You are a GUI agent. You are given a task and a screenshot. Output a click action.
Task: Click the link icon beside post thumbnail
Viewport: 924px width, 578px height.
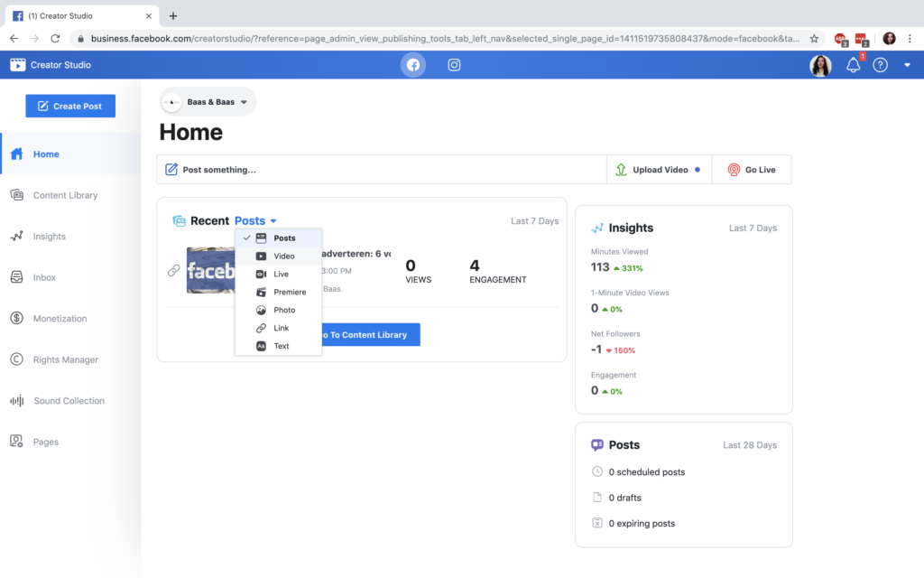(x=173, y=270)
